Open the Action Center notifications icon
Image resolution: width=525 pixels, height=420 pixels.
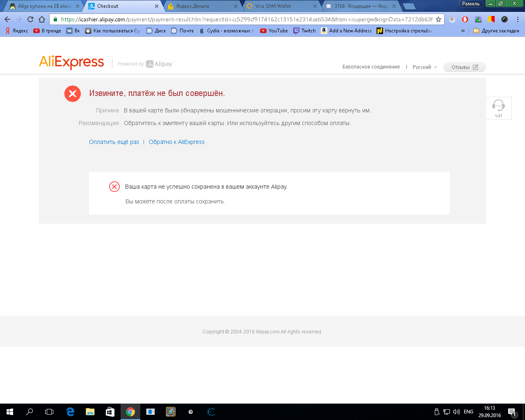click(512, 412)
